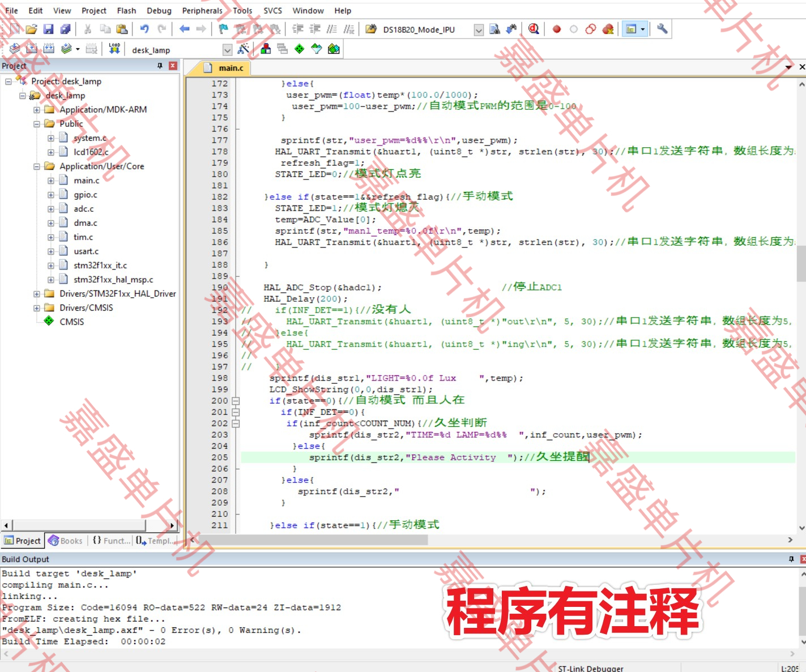Insert a bookmark with flag icon
806x672 pixels.
(x=224, y=29)
